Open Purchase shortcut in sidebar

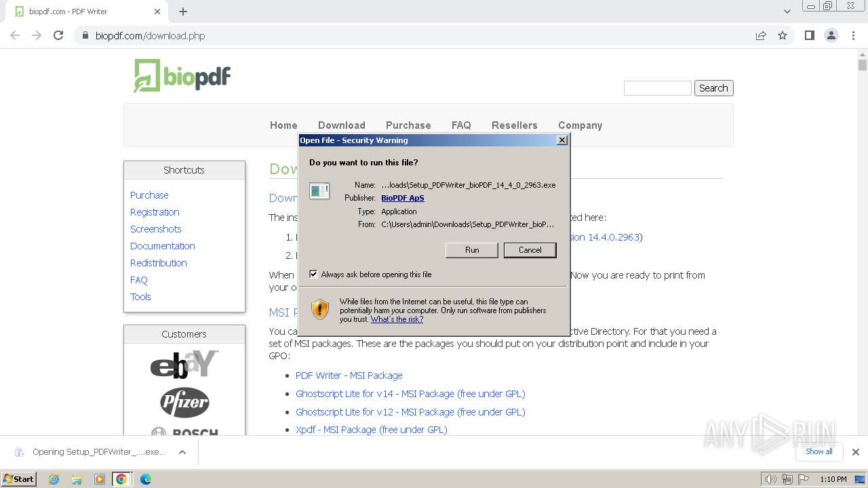coord(149,195)
